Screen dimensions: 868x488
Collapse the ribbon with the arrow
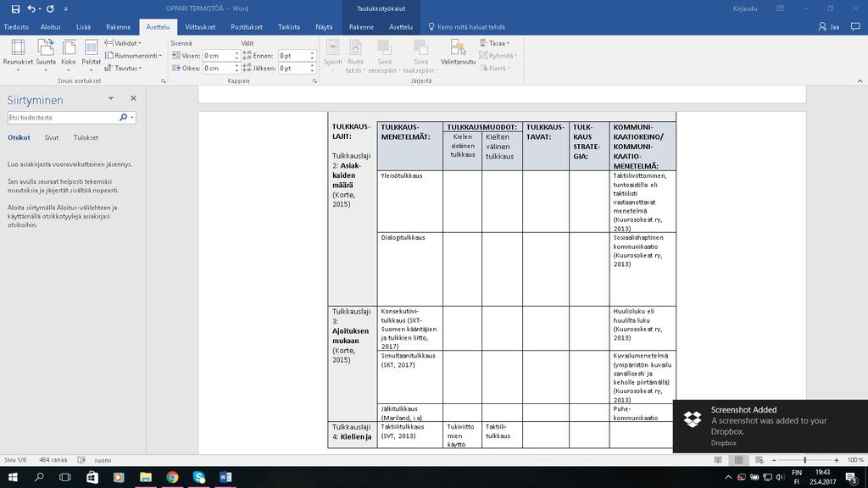(860, 80)
